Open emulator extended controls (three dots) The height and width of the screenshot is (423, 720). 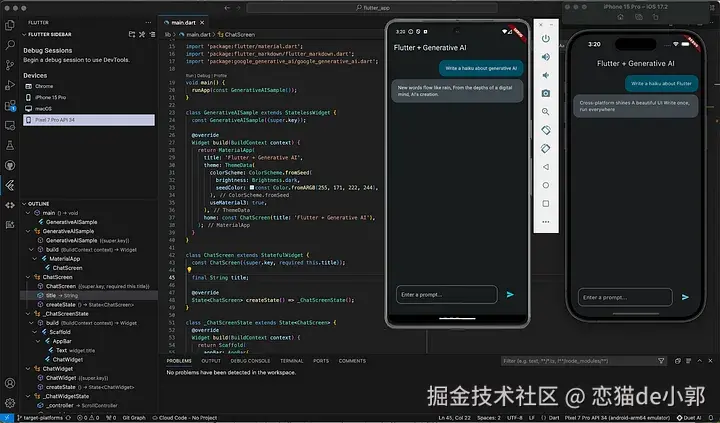(x=546, y=222)
